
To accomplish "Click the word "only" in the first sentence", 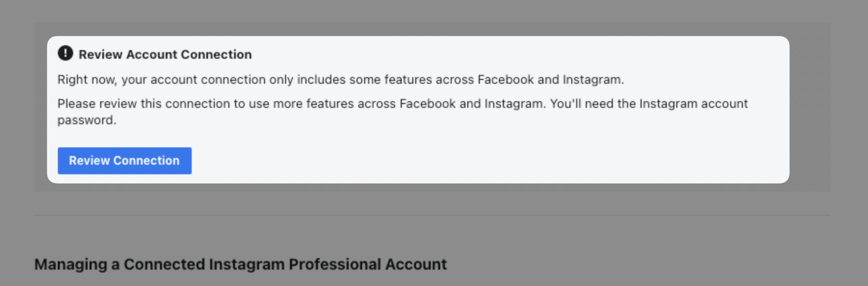I will (x=281, y=79).
